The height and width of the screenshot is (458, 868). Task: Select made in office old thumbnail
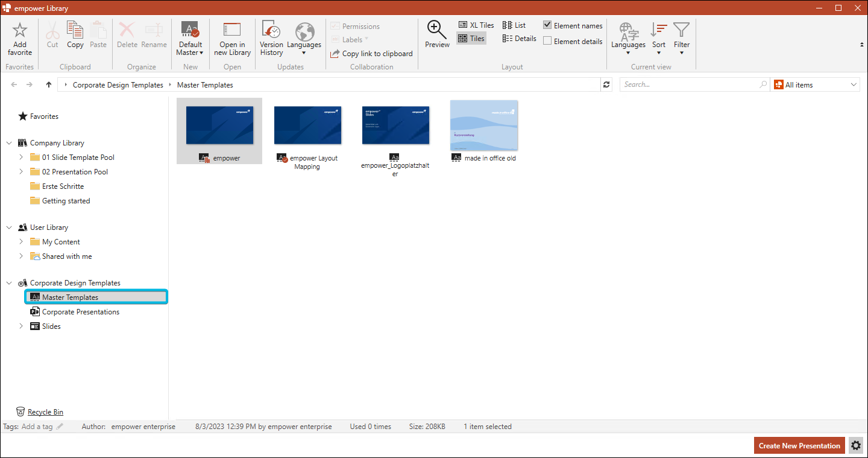pyautogui.click(x=483, y=126)
